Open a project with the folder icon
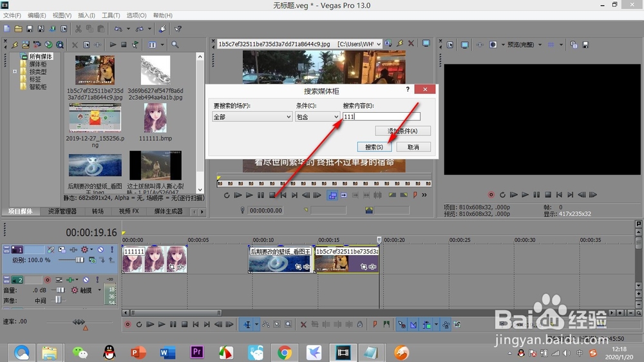The height and width of the screenshot is (362, 644). click(x=18, y=29)
